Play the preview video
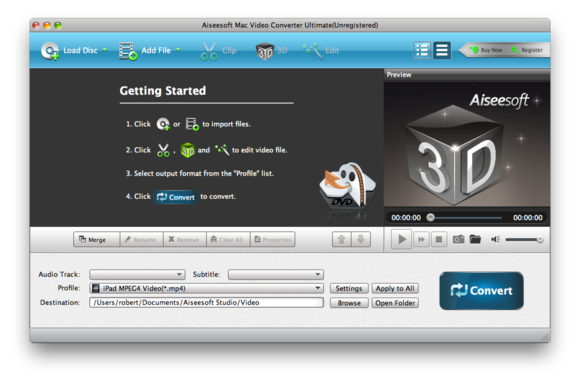580x384 pixels. [401, 239]
